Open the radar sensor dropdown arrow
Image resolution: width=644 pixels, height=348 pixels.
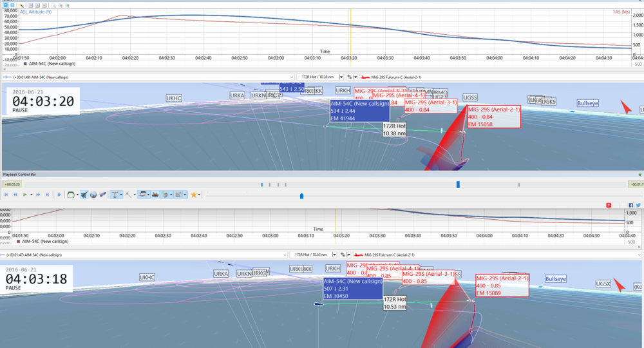tap(171, 195)
